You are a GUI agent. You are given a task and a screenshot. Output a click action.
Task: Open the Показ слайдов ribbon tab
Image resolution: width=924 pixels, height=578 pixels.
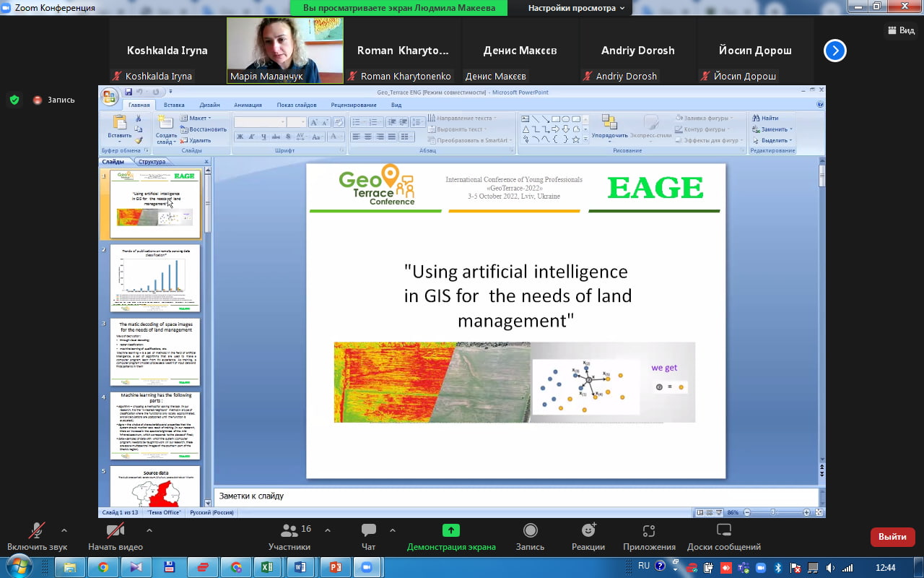click(297, 105)
